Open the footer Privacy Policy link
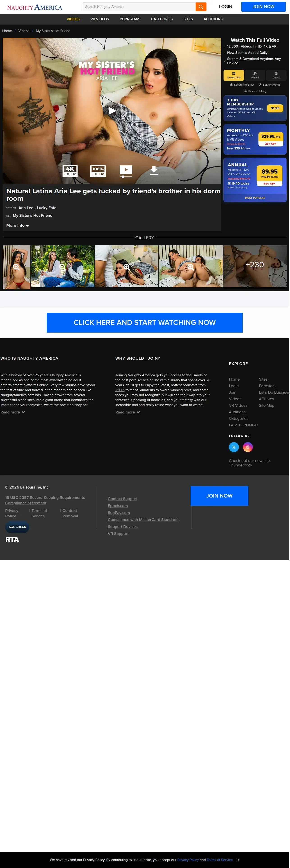This screenshot has height=868, width=290. tap(12, 514)
